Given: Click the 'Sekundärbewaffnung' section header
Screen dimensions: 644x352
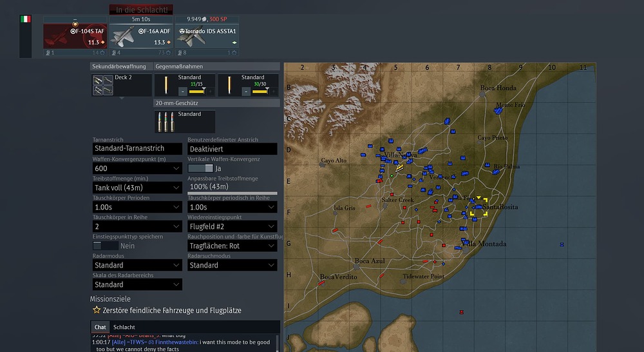Looking at the screenshot, I should coord(121,66).
